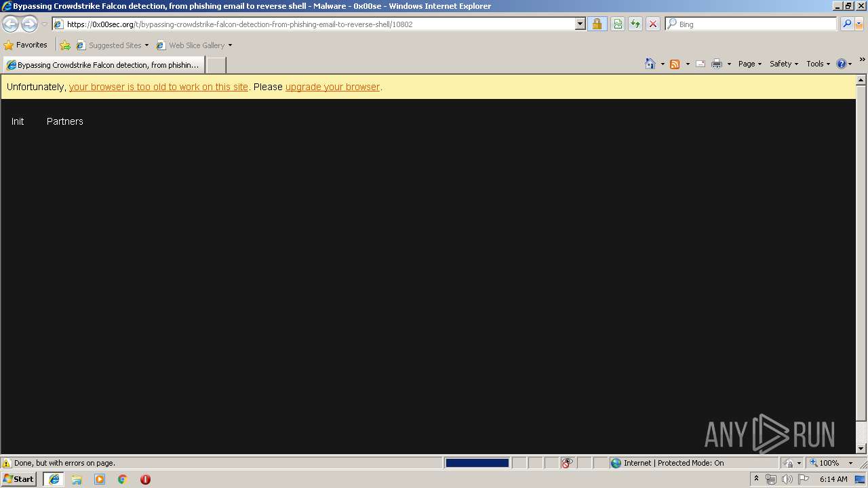Viewport: 868px width, 488px height.
Task: Refresh the page with the green arrows
Action: click(635, 24)
